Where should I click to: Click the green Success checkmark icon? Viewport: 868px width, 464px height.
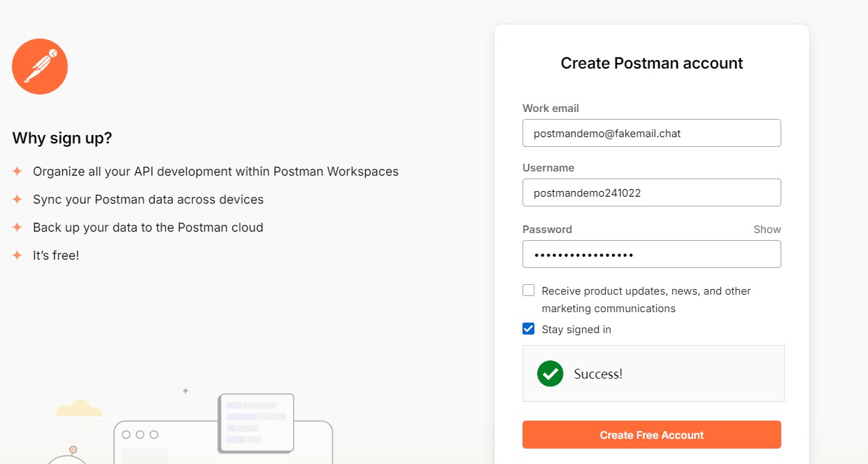[550, 374]
